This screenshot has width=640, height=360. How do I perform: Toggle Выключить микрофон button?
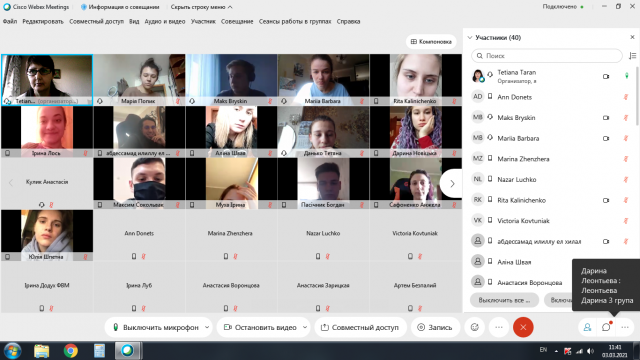click(x=156, y=327)
